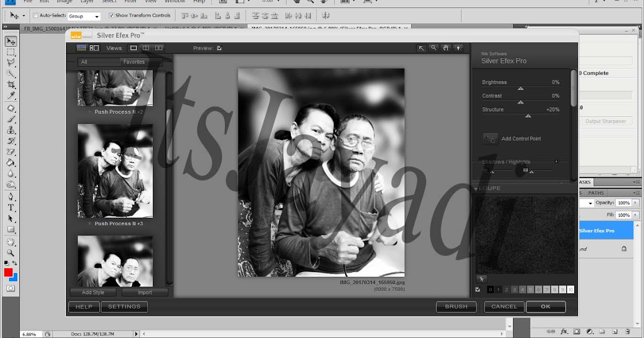Choose the side-by-side view button

point(159,48)
